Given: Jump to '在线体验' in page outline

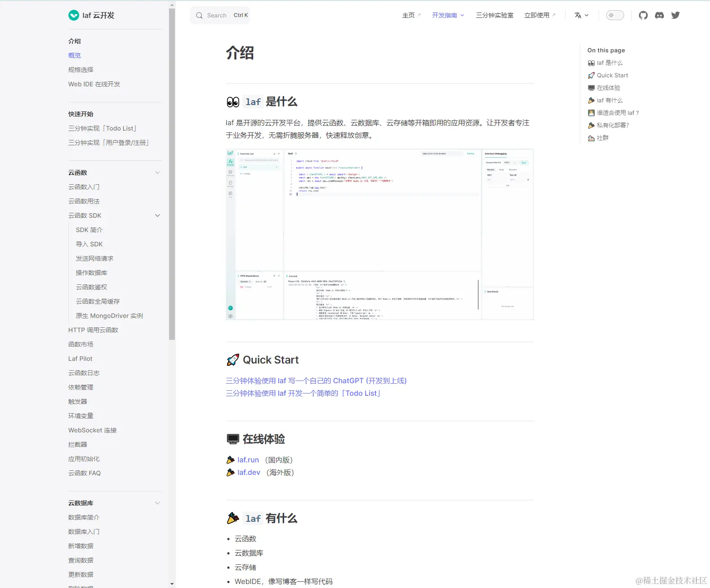Looking at the screenshot, I should 604,88.
